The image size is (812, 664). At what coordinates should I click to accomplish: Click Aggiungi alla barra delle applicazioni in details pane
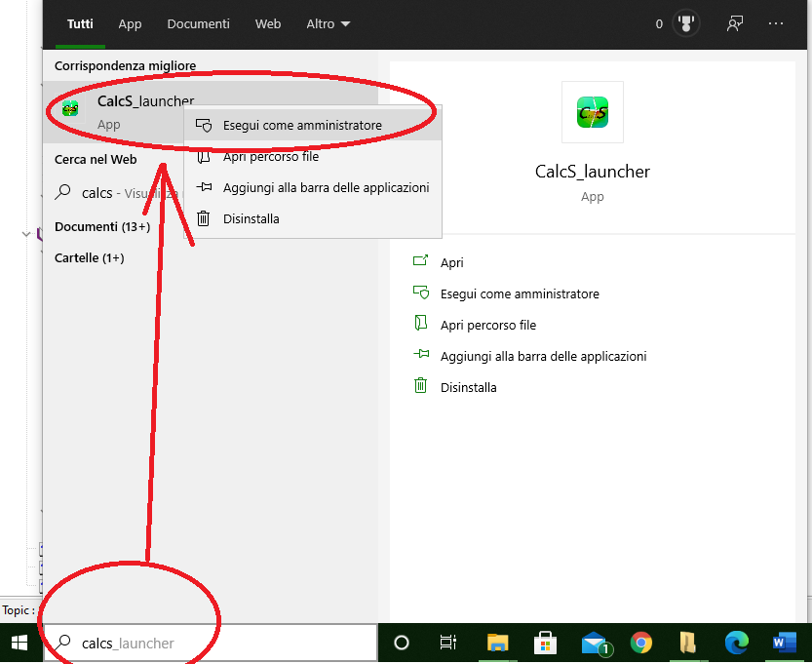(543, 356)
